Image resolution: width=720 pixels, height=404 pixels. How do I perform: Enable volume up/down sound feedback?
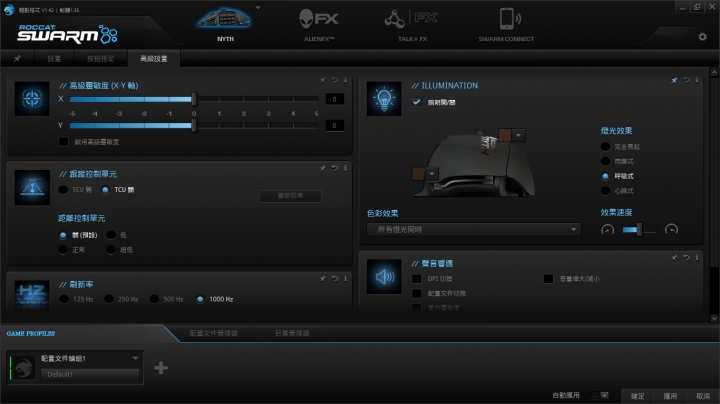pos(548,279)
